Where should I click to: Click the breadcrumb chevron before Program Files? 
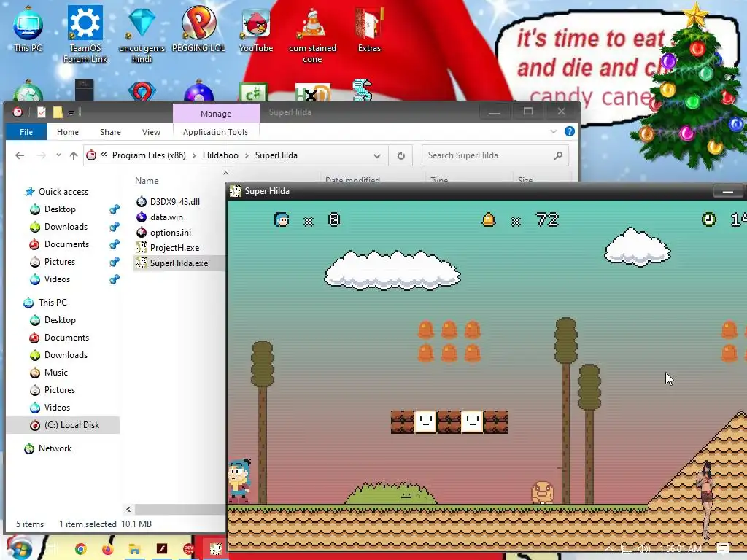[104, 155]
